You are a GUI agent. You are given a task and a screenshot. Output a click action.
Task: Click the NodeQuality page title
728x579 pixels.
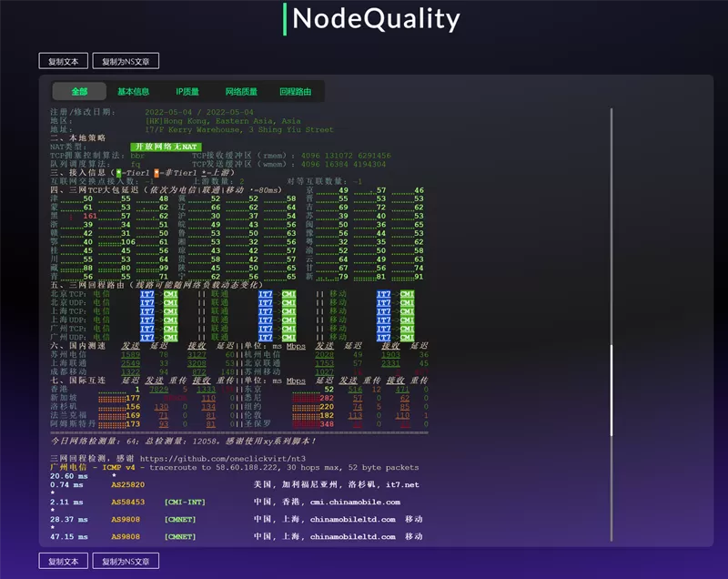(x=376, y=18)
